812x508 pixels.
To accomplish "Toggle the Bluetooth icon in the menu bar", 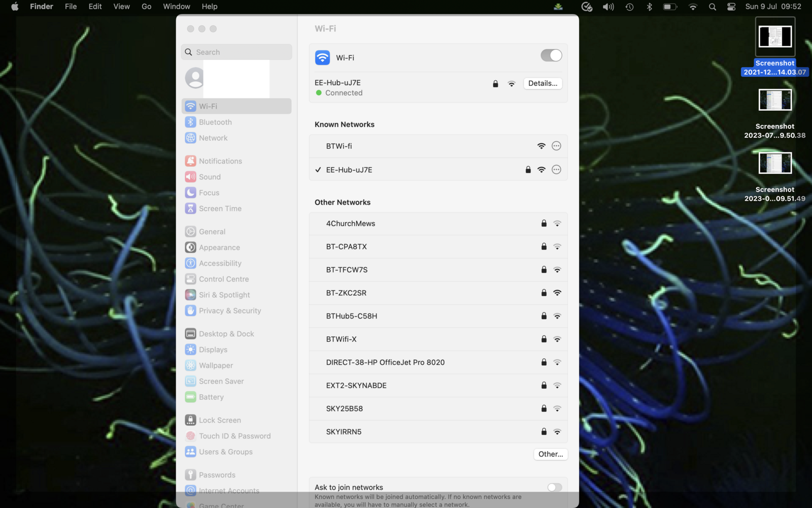I will pyautogui.click(x=649, y=7).
